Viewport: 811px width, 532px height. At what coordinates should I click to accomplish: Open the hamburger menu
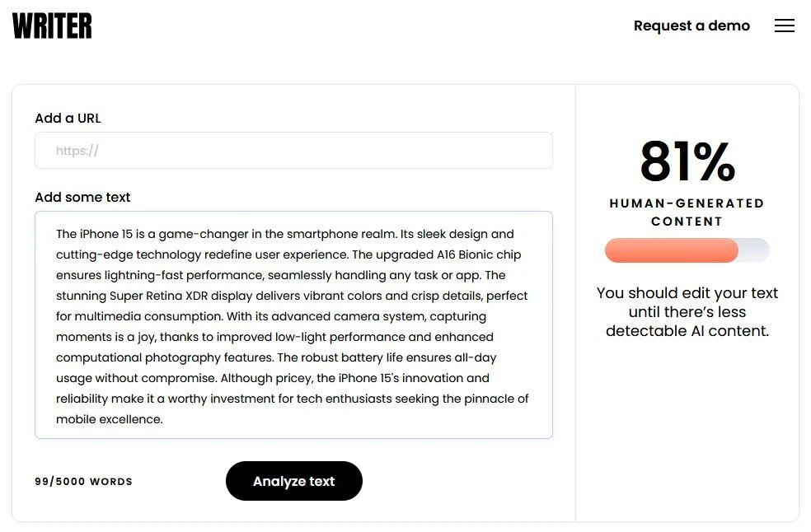(784, 26)
